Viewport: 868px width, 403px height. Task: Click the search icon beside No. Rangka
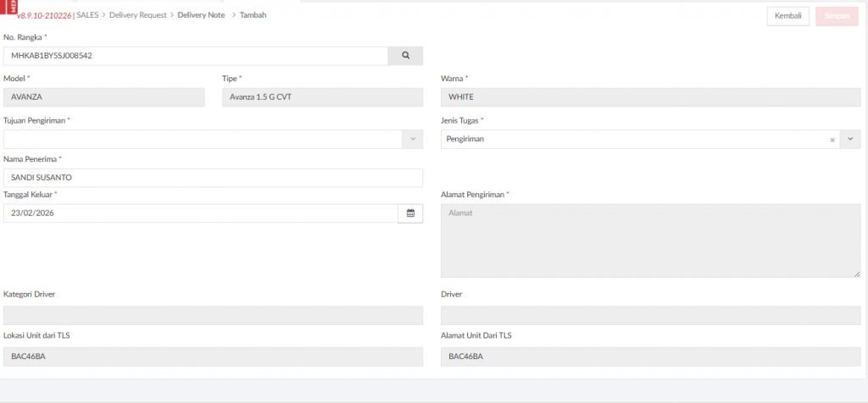point(405,56)
